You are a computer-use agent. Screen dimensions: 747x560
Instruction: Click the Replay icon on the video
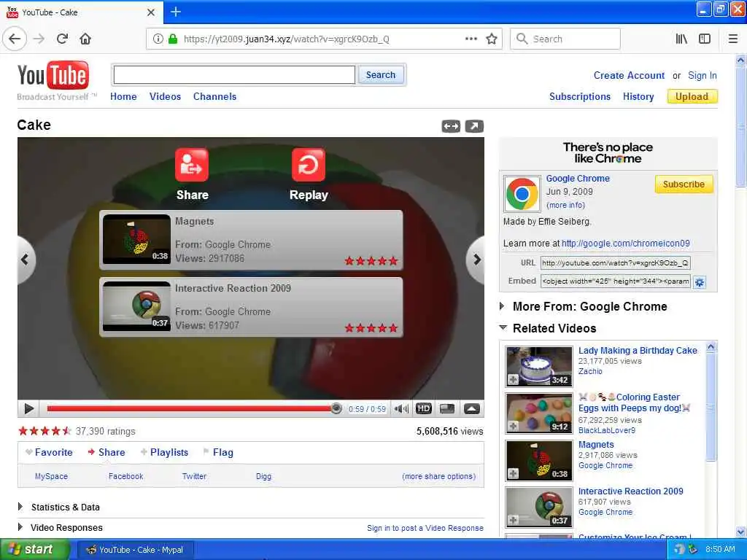309,165
